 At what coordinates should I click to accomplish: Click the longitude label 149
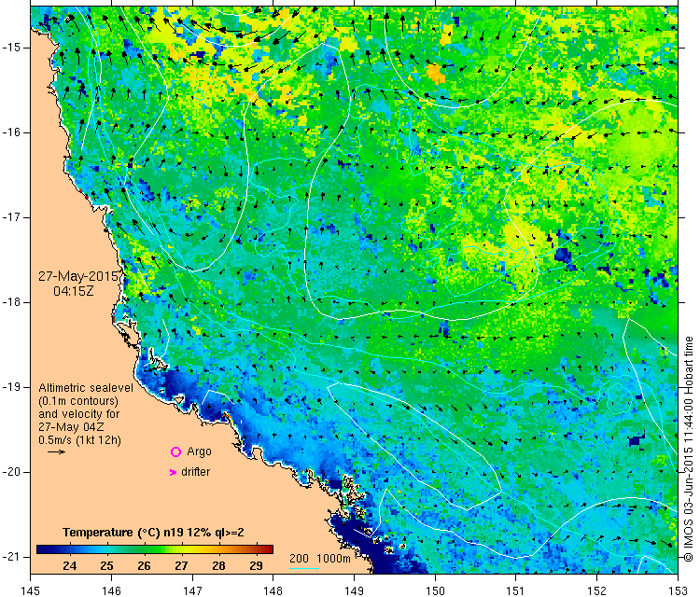pyautogui.click(x=354, y=590)
